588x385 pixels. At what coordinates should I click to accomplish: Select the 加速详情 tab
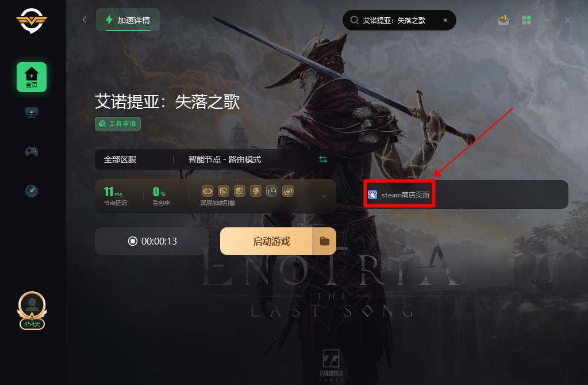coord(128,20)
